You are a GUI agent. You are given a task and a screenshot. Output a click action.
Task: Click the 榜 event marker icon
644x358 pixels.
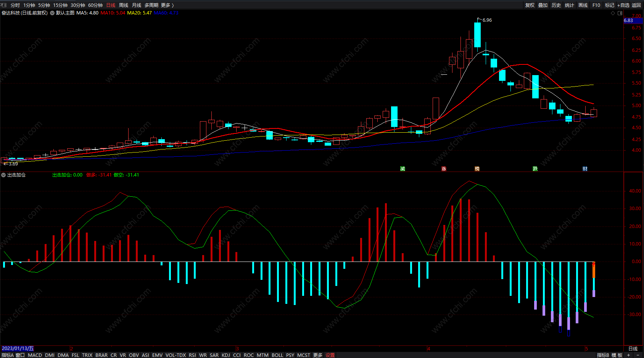[477, 169]
